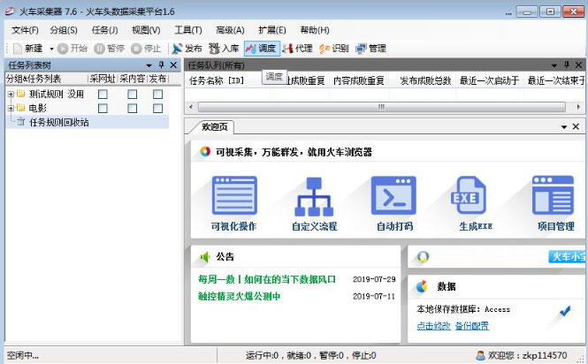Open the 视图(V) menu
588x364 pixels.
point(146,30)
